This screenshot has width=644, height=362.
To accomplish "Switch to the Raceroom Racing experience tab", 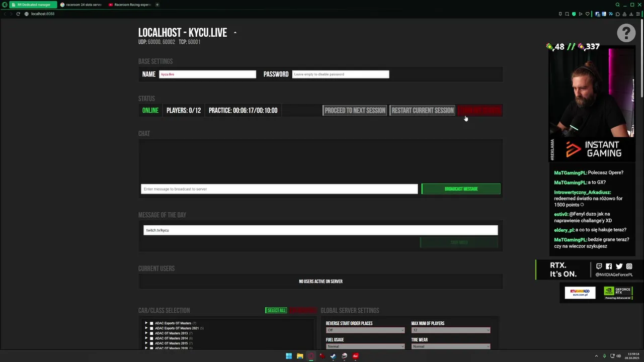I will (x=130, y=5).
